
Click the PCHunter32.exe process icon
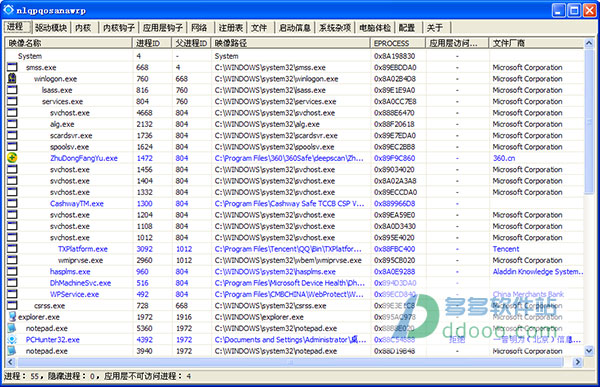click(x=12, y=339)
